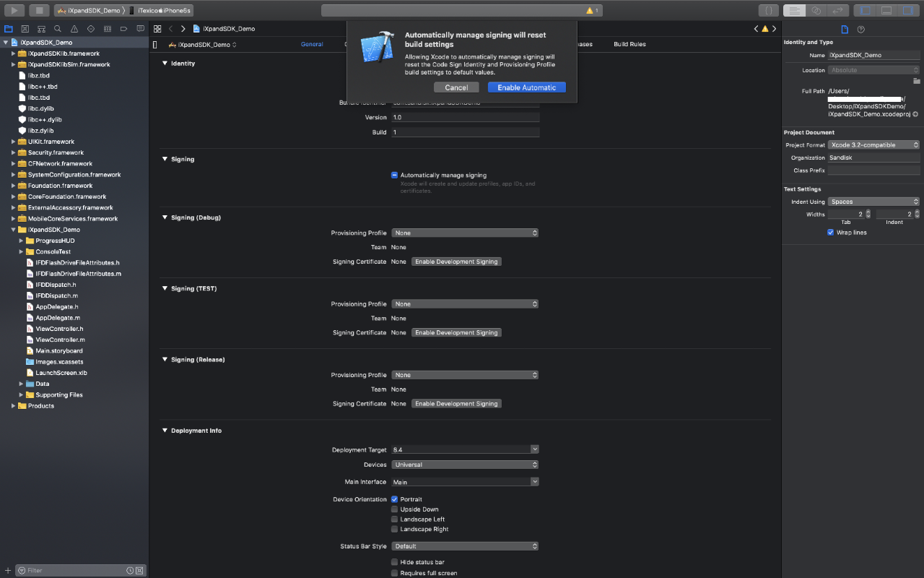
Task: Open Signing (Release) Provisioning Profile dropdown
Action: (x=465, y=375)
